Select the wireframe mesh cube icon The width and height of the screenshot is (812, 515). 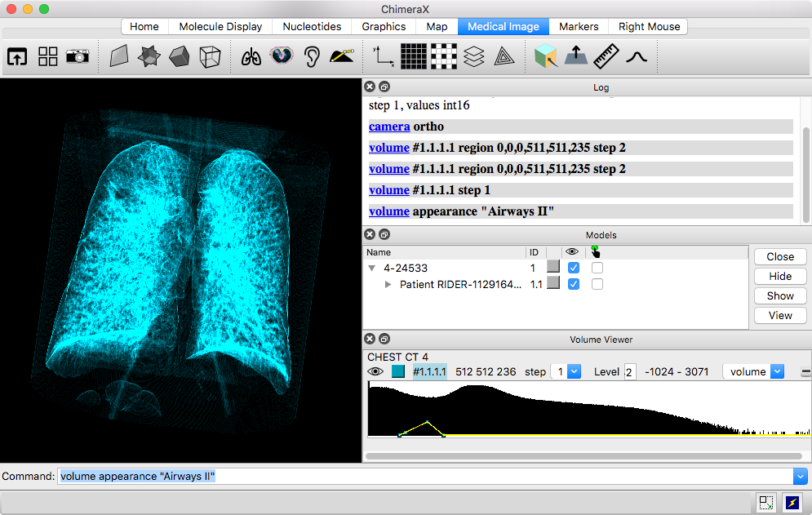pos(210,56)
